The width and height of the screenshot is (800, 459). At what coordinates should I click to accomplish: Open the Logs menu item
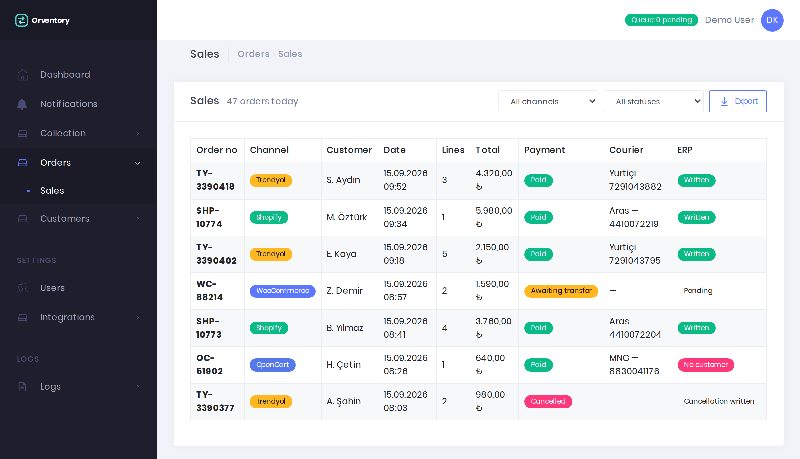pos(51,387)
